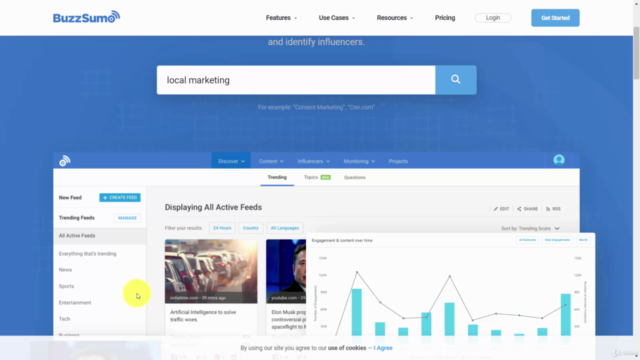The height and width of the screenshot is (360, 640).
Task: Select the News feed
Action: click(65, 270)
